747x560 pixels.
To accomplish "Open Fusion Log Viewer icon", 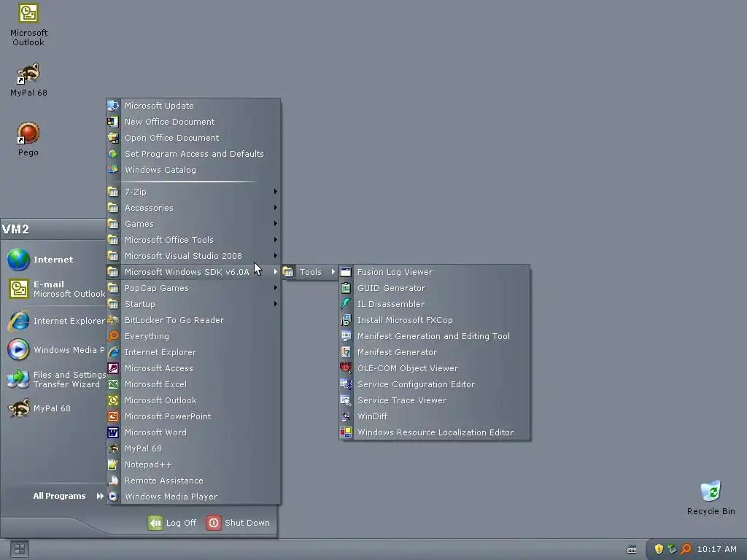I will tap(346, 272).
